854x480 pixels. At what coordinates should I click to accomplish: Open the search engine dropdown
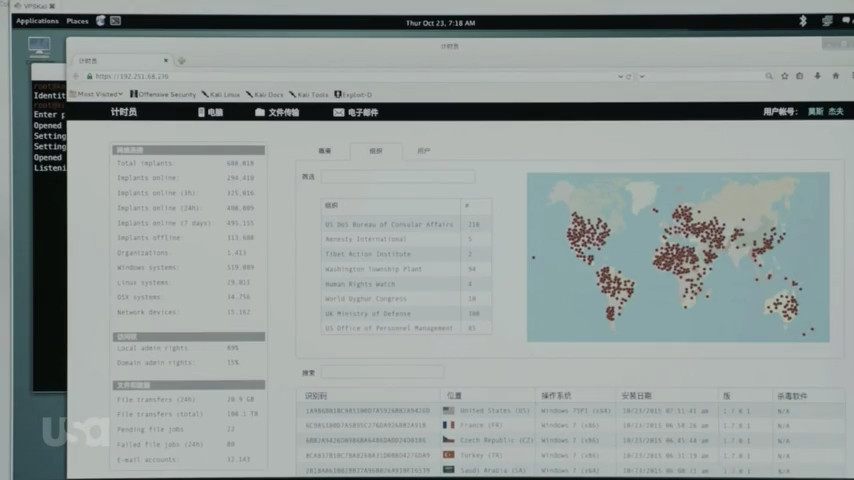coord(642,76)
